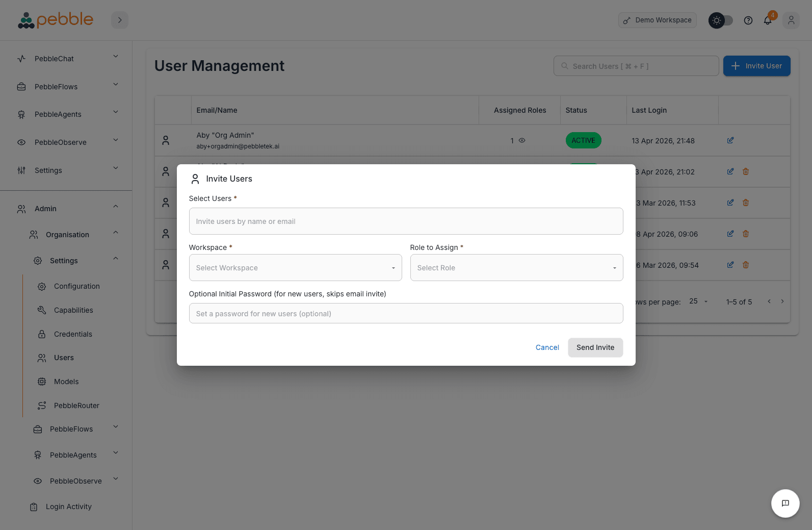812x530 pixels.
Task: Edit user with 09:06 last login
Action: point(730,234)
